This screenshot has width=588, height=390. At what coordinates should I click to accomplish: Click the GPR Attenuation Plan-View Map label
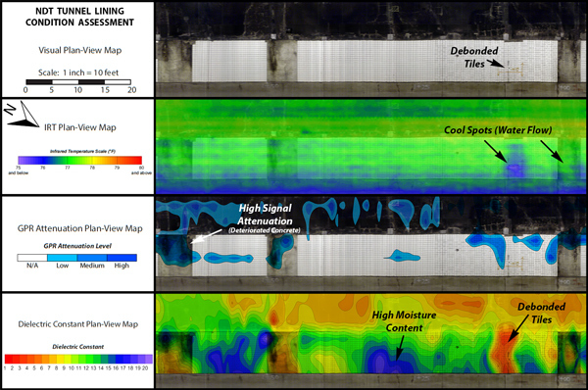[x=80, y=228]
